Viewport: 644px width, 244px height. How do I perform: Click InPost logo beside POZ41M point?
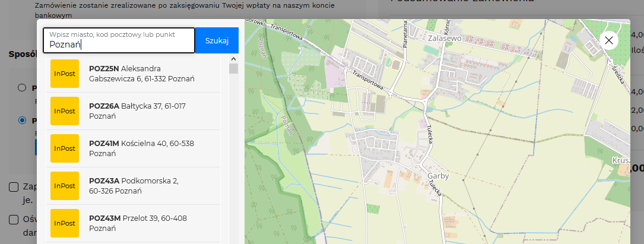[x=65, y=148]
